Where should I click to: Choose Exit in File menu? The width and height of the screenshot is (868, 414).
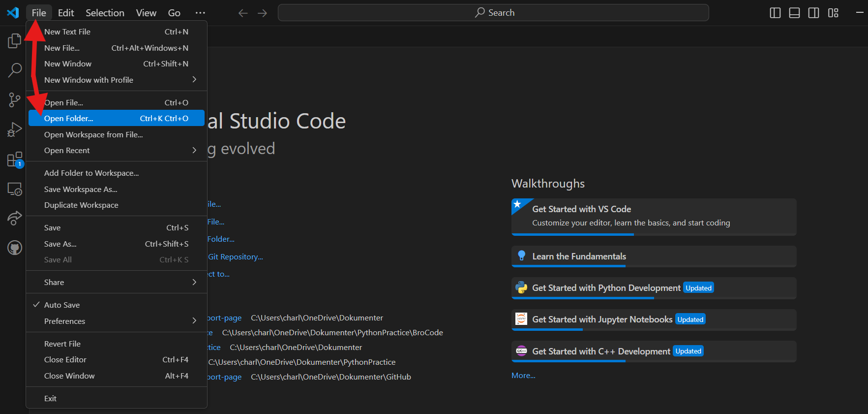tap(117, 398)
